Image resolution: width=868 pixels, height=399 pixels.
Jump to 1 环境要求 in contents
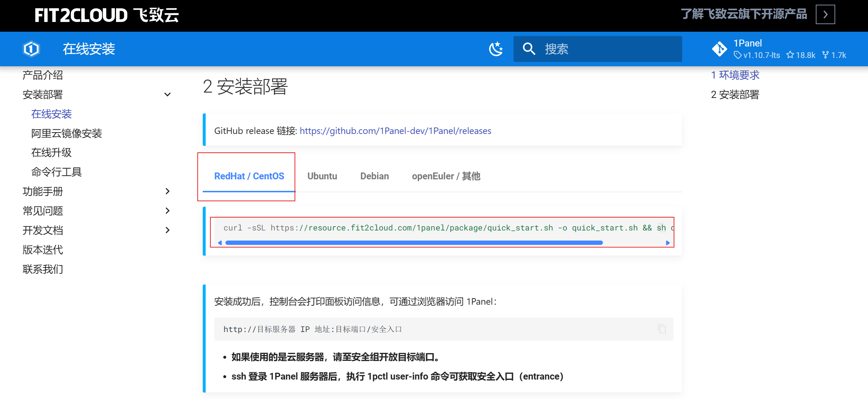pos(735,75)
